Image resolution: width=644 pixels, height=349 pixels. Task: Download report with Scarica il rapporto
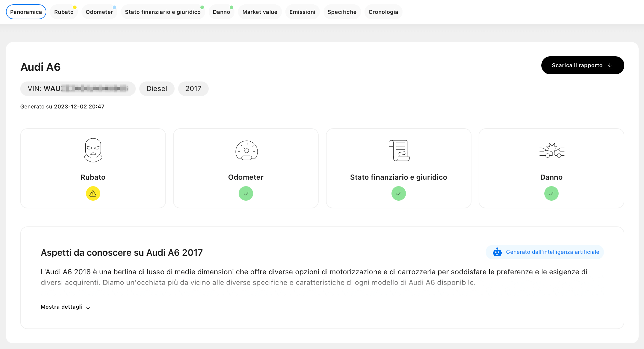click(x=582, y=65)
